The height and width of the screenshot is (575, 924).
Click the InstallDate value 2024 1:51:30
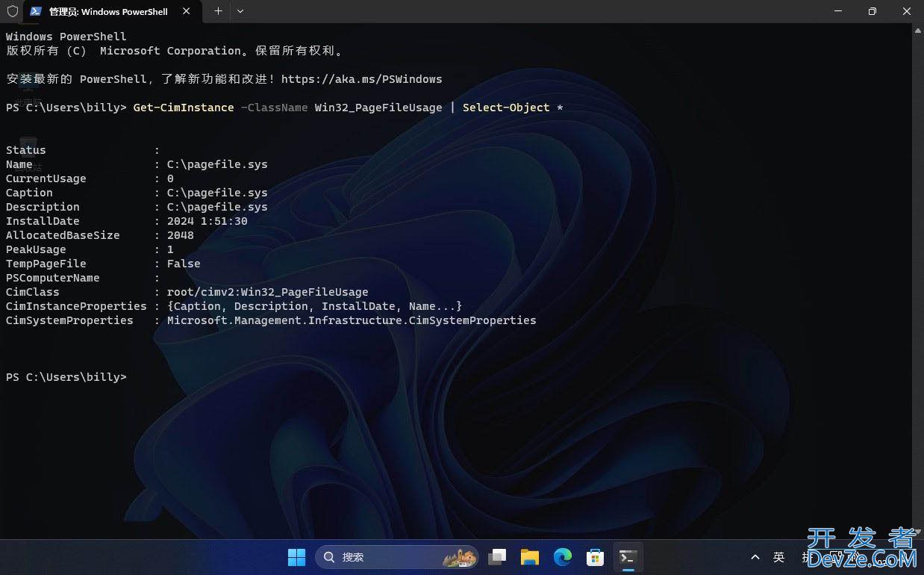(207, 221)
